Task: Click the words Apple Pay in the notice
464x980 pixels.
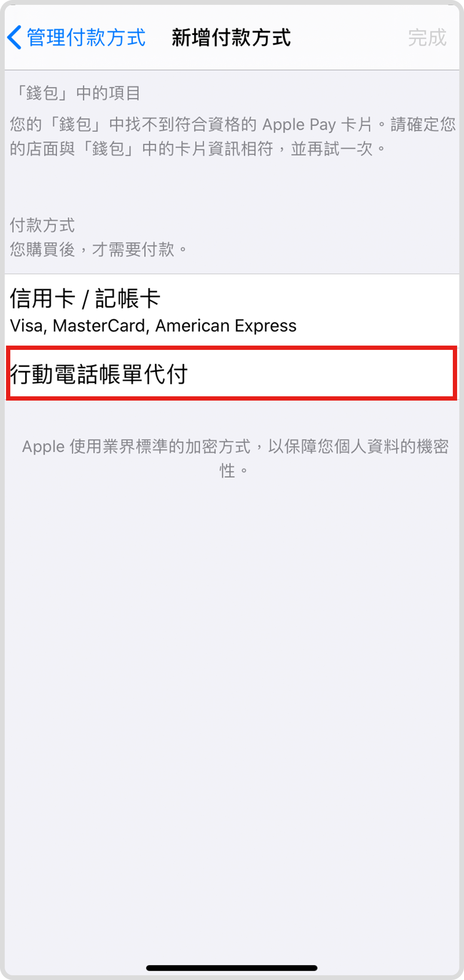Action: [299, 125]
